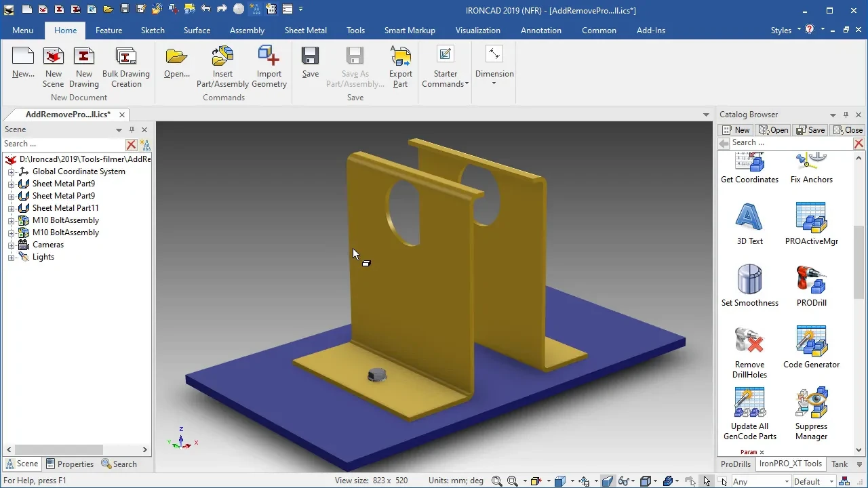Screen dimensions: 868x488
Task: Click Import Geometry command
Action: coord(269,68)
